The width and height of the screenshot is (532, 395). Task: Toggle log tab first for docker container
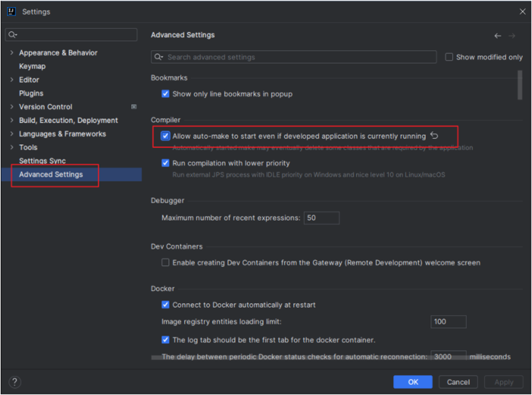pos(165,340)
